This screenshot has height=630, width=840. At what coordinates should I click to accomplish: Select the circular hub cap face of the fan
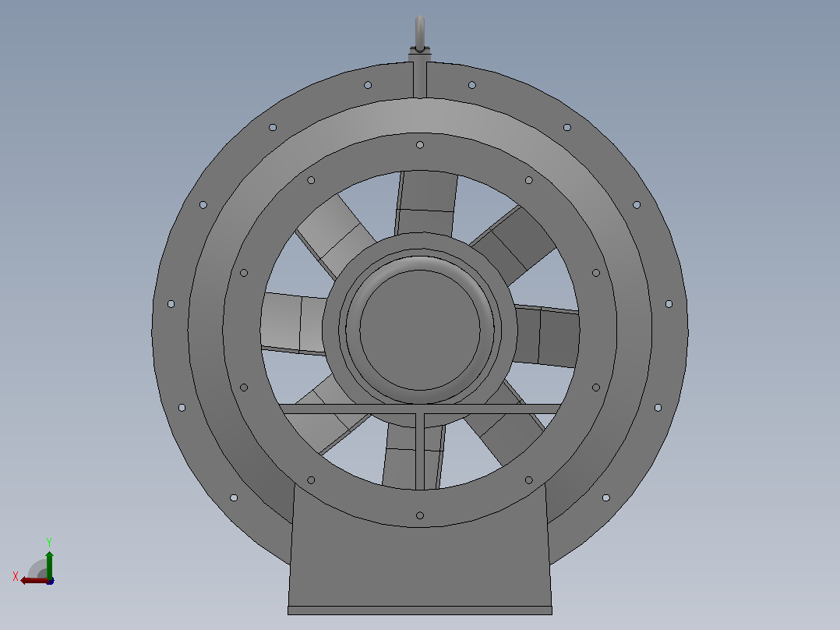tap(420, 331)
